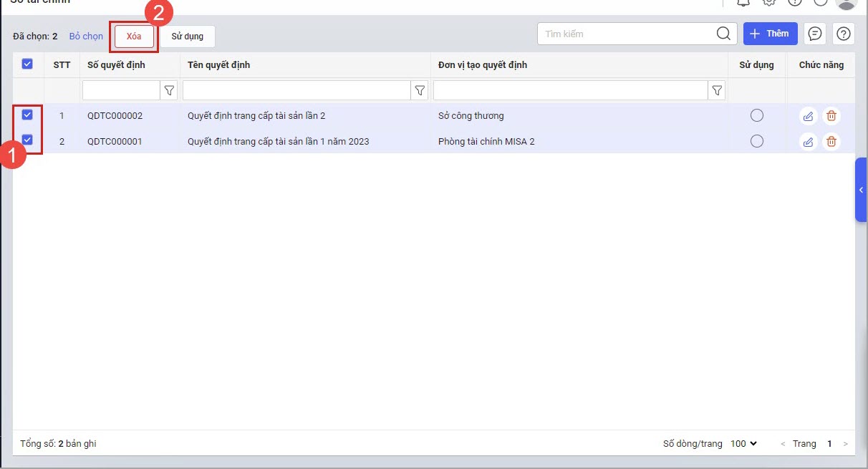Click the Sử dụng button next to Xóa
Viewport: 868px width, 469px height.
188,37
